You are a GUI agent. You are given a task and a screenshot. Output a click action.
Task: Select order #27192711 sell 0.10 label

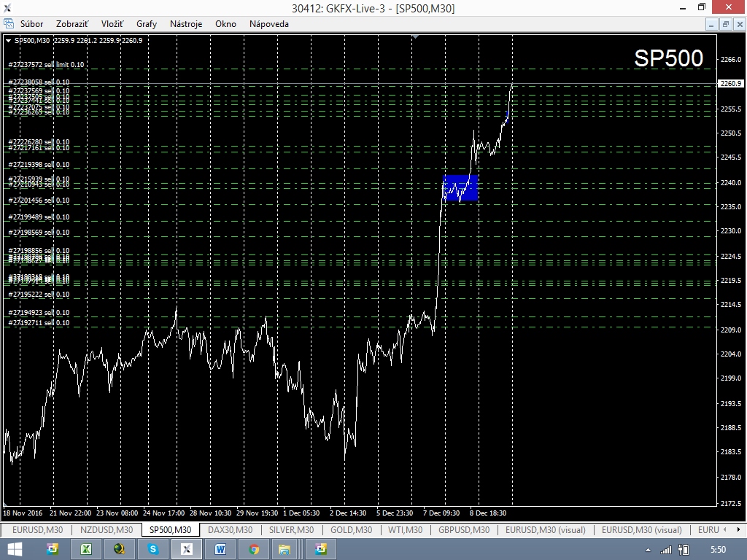[39, 323]
